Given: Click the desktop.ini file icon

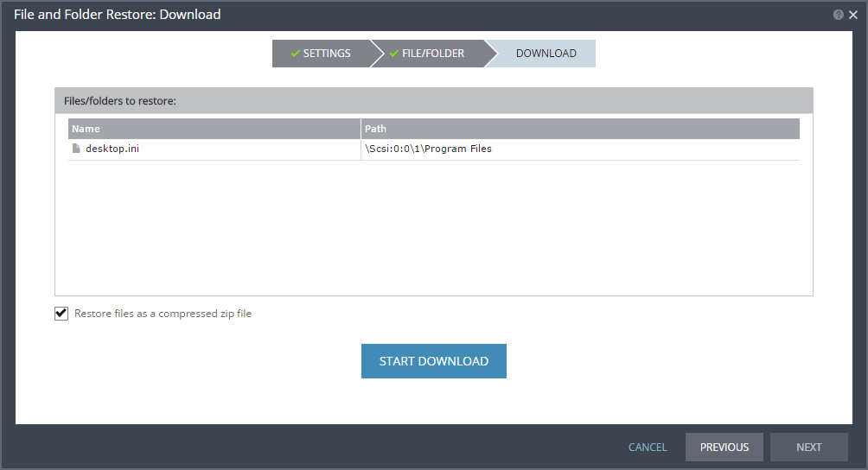Looking at the screenshot, I should (76, 149).
